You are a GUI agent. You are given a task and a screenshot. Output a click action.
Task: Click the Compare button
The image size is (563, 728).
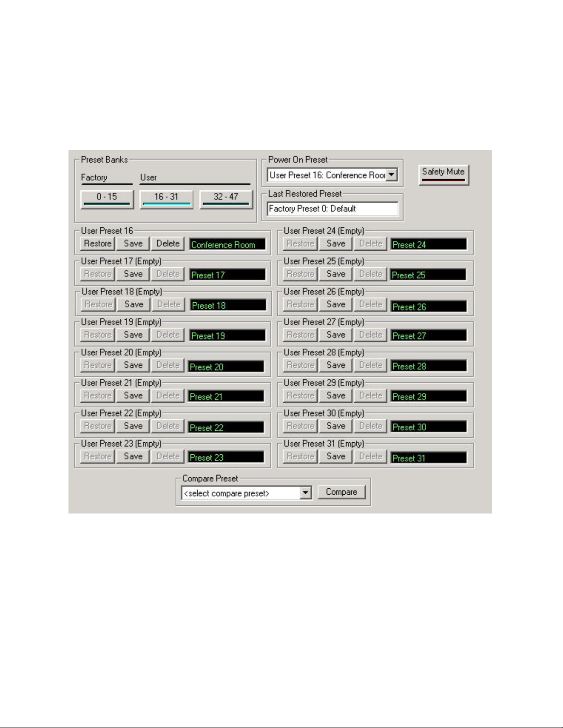click(x=341, y=492)
